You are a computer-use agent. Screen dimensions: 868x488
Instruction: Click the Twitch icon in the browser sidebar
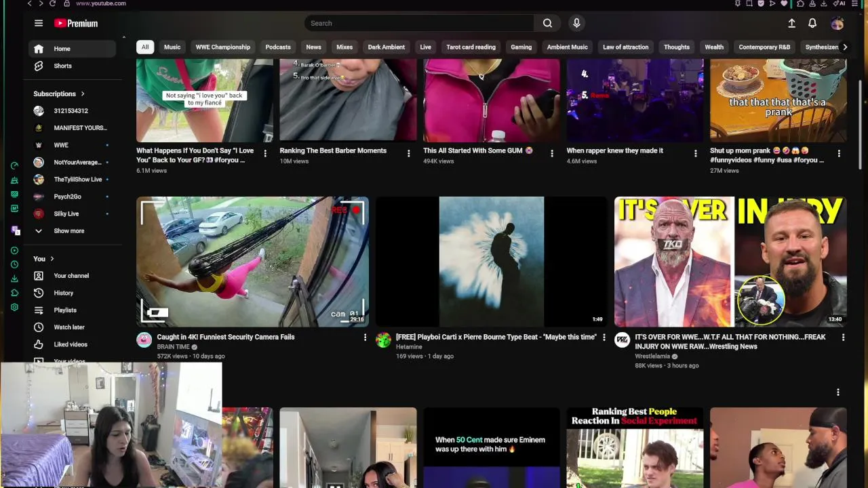14,231
